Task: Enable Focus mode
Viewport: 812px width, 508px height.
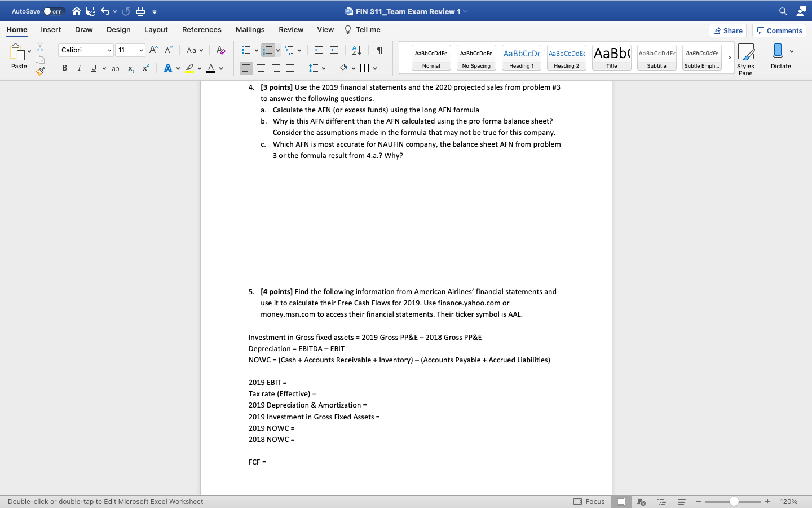Action: pos(590,501)
